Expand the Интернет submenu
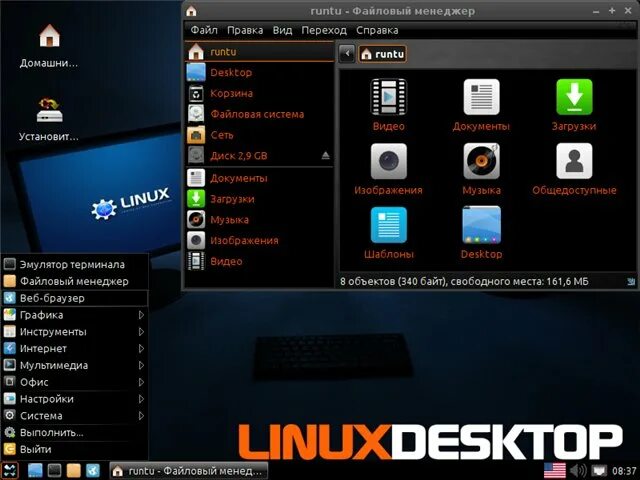The width and height of the screenshot is (640, 480). [75, 349]
